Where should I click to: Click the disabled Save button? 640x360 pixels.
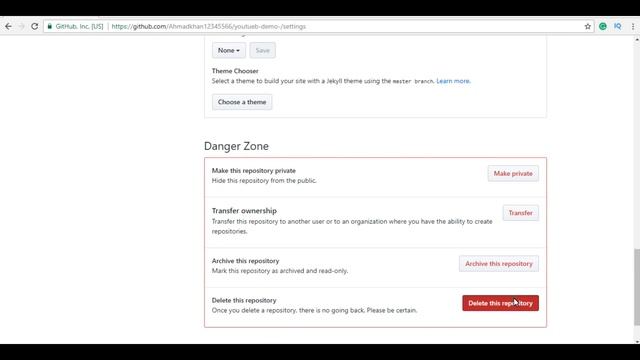click(262, 50)
